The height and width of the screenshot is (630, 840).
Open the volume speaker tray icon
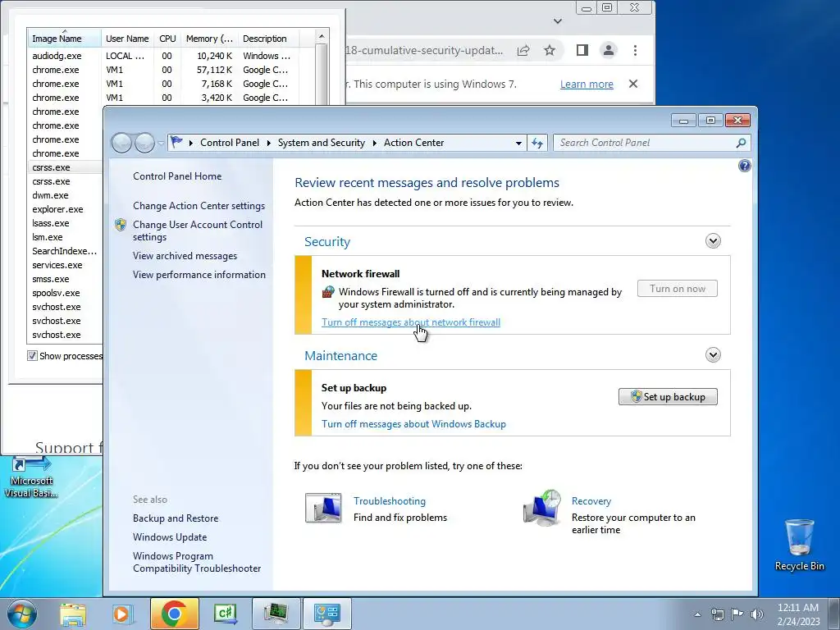click(756, 614)
